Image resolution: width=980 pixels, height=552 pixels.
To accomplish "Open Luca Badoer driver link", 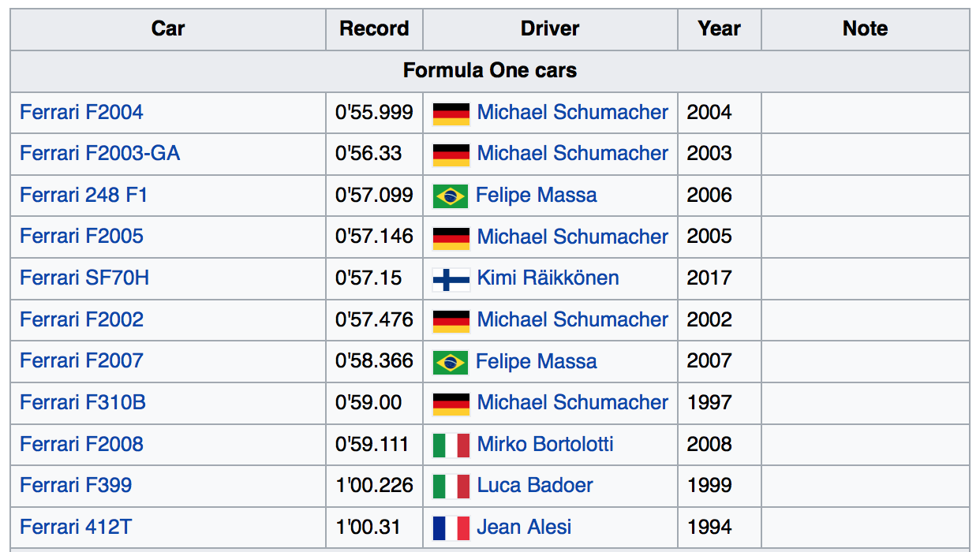I will click(x=535, y=485).
